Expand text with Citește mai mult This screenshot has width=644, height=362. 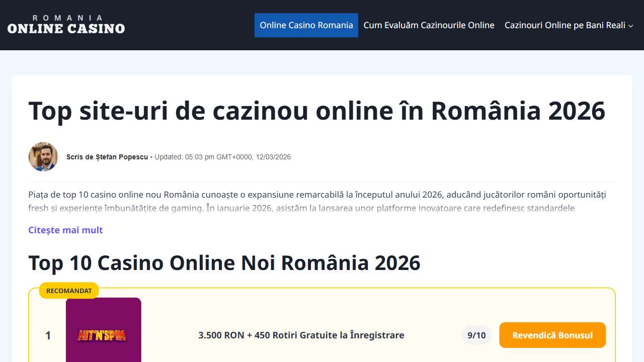click(x=65, y=230)
